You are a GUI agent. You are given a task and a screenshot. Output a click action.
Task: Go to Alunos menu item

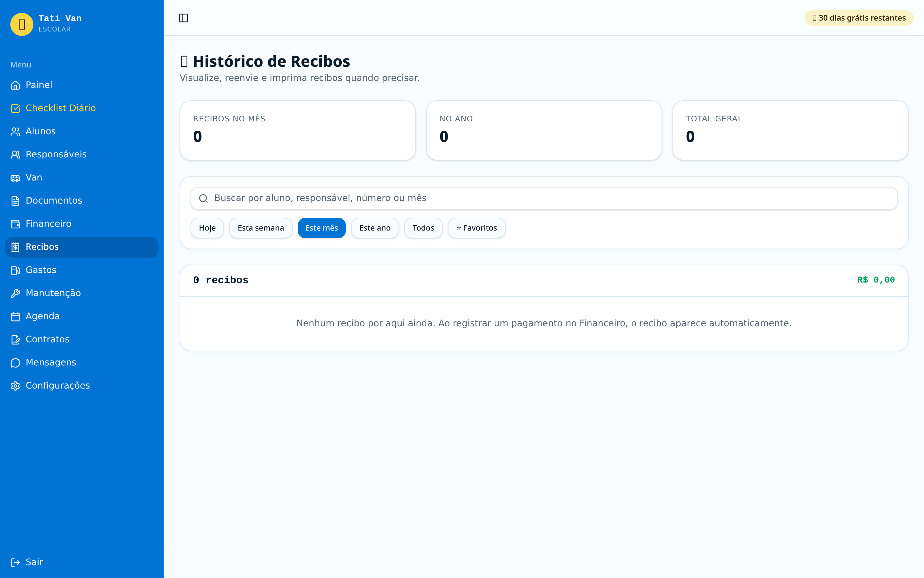(82, 131)
